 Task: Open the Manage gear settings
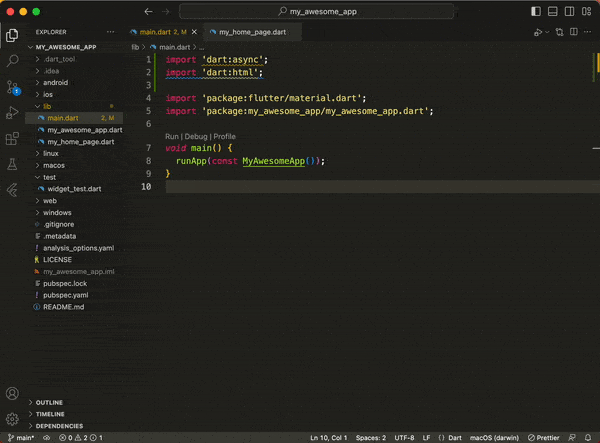point(12,419)
